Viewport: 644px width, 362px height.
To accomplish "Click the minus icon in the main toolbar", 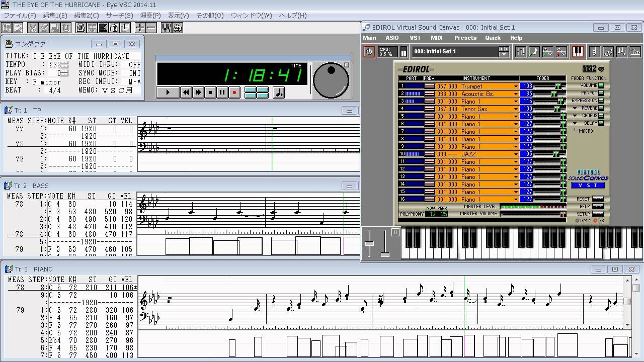I will (x=151, y=28).
